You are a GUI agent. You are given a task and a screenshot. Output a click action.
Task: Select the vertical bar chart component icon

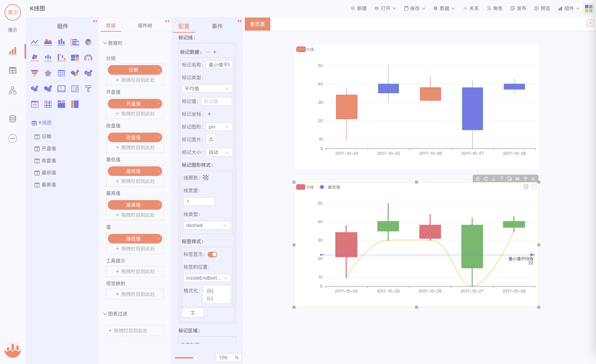pyautogui.click(x=61, y=42)
